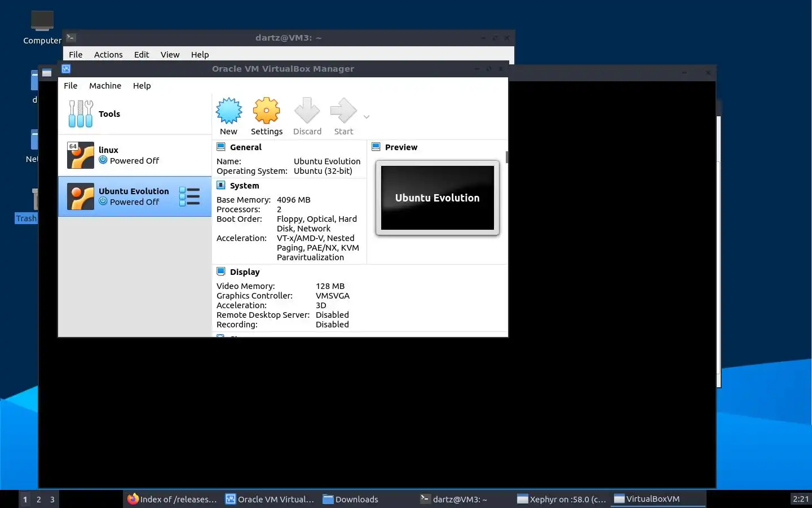The height and width of the screenshot is (508, 812).
Task: Open terminal Help menu
Action: [x=200, y=55]
